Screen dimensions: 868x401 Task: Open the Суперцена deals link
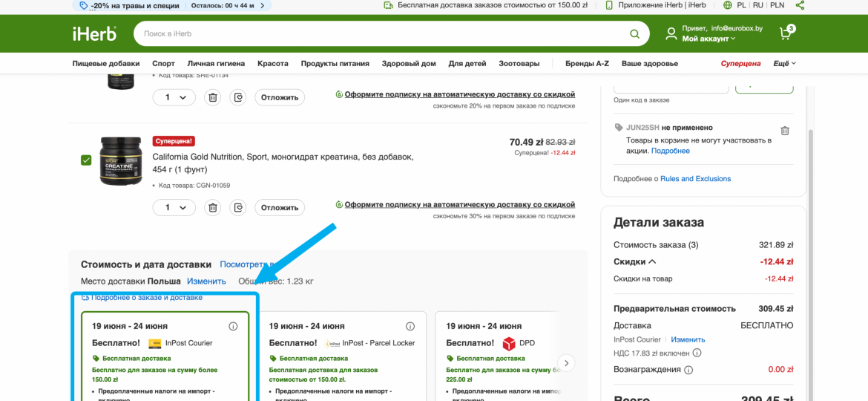740,64
